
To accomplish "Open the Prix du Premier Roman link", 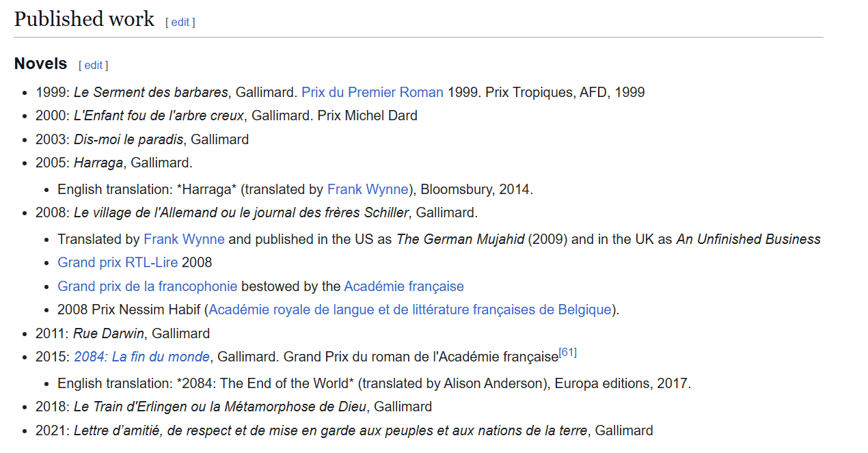I will coord(372,92).
